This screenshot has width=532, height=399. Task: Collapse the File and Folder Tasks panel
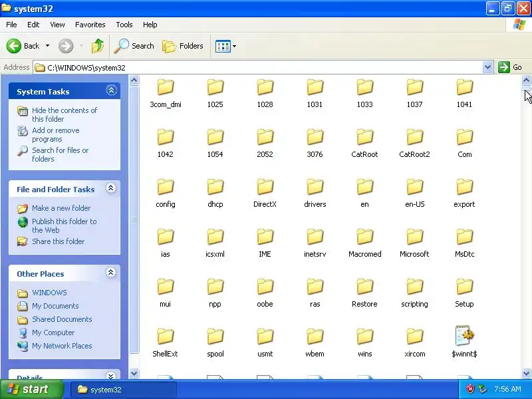point(111,188)
